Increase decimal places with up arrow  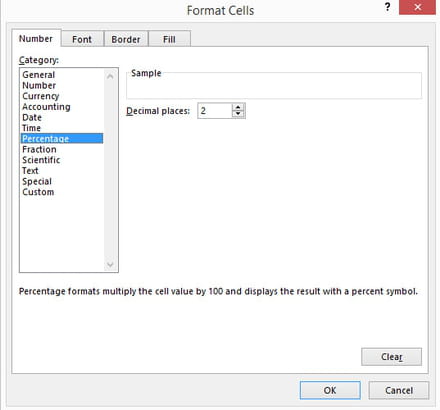[x=238, y=108]
